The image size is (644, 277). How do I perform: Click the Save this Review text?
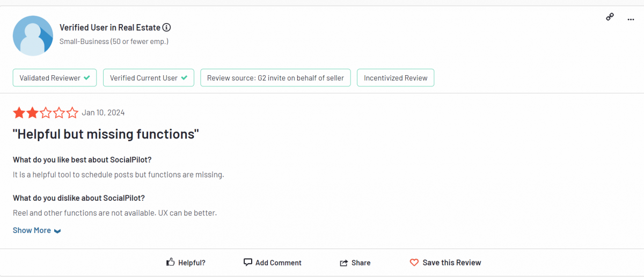point(452,263)
